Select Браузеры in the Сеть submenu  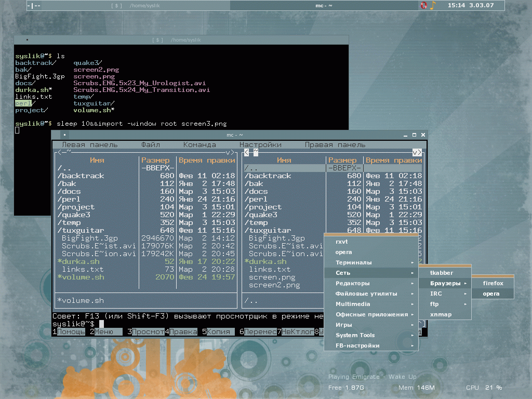coord(445,283)
